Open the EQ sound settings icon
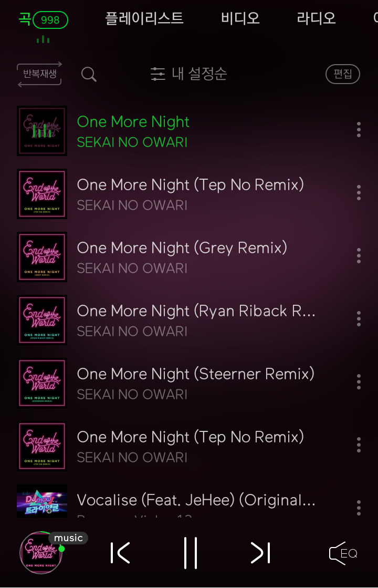The image size is (378, 588). click(343, 553)
